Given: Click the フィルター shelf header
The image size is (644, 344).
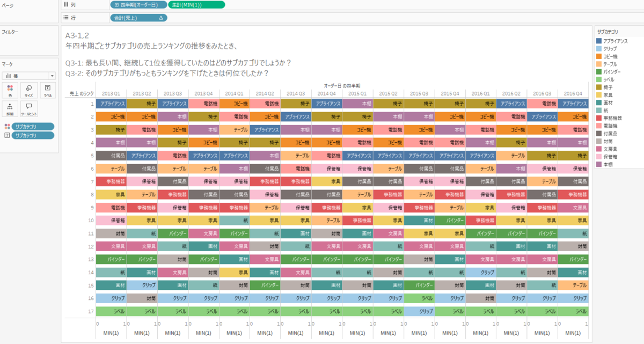Looking at the screenshot, I should 11,32.
